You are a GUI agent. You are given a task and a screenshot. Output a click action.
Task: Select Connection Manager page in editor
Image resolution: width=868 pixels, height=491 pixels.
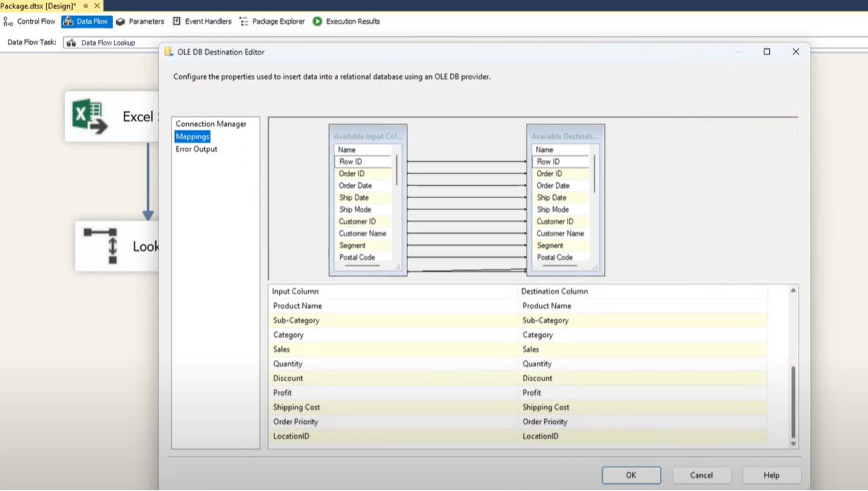pyautogui.click(x=211, y=124)
